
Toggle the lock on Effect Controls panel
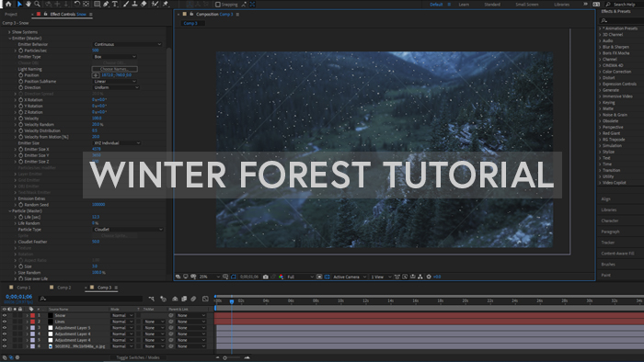tap(46, 14)
